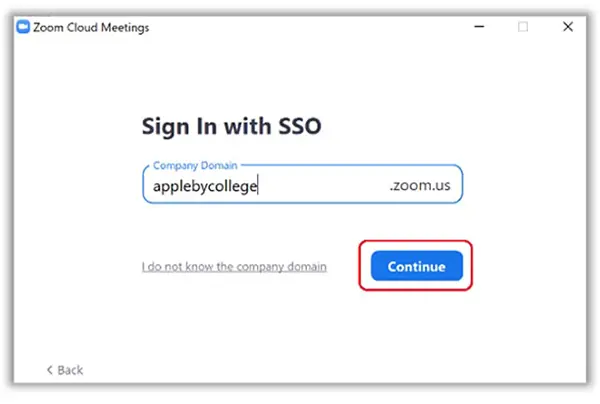The width and height of the screenshot is (600, 404).
Task: Minimize the Zoom Cloud Meetings window
Action: (x=479, y=26)
